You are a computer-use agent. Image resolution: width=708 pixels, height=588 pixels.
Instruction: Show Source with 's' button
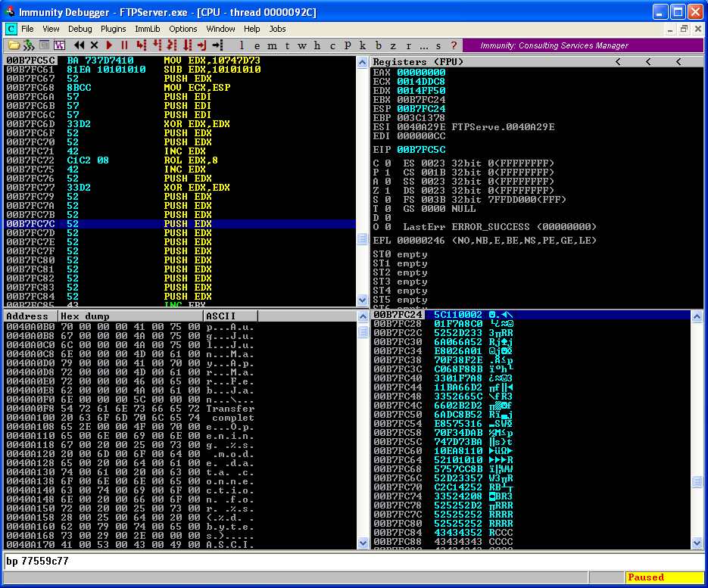(x=438, y=45)
